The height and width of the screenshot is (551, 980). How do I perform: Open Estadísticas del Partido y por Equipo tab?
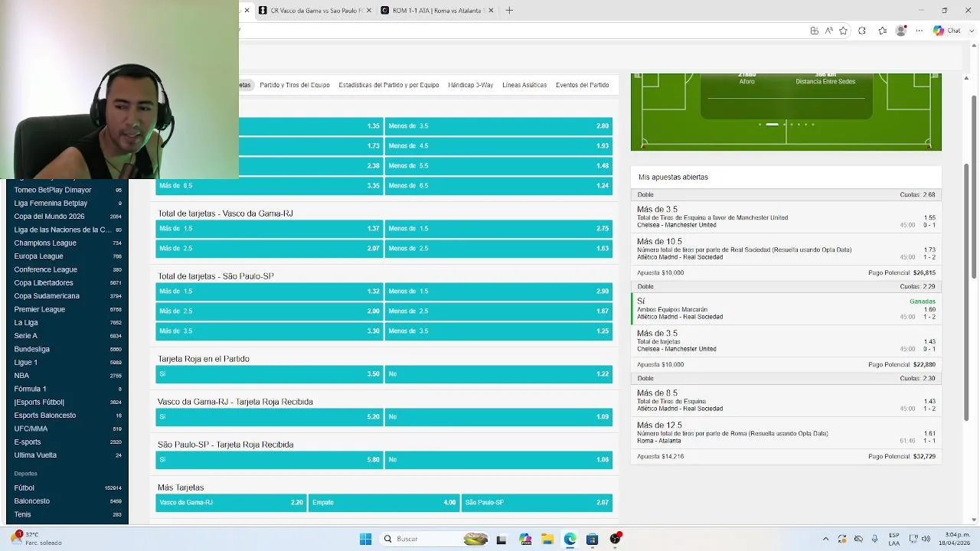(x=389, y=85)
